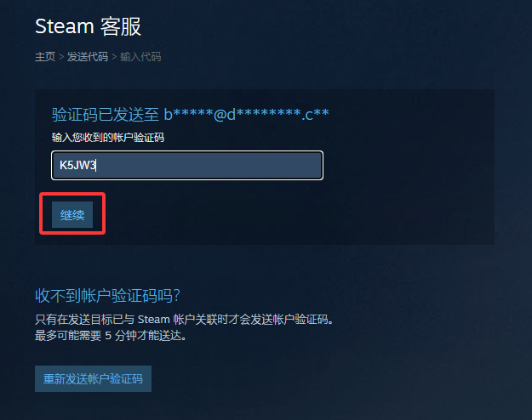Select the 输入代码 breadcrumb item

pos(140,57)
